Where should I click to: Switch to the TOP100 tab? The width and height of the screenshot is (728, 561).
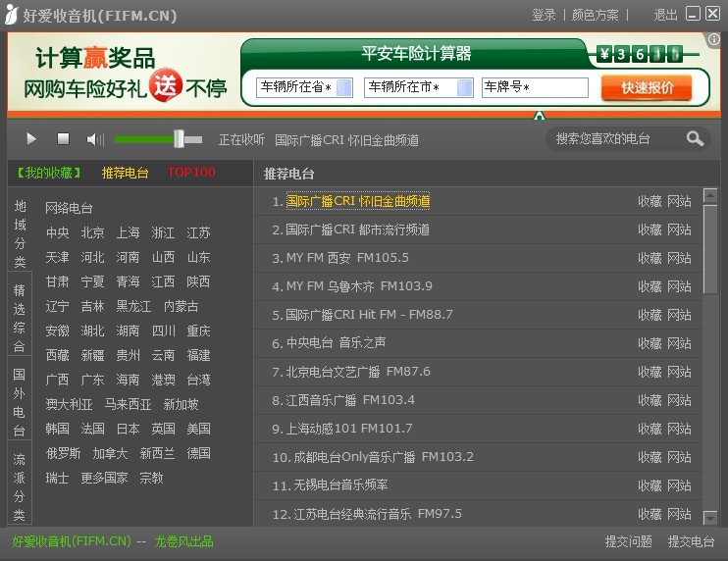click(x=191, y=172)
